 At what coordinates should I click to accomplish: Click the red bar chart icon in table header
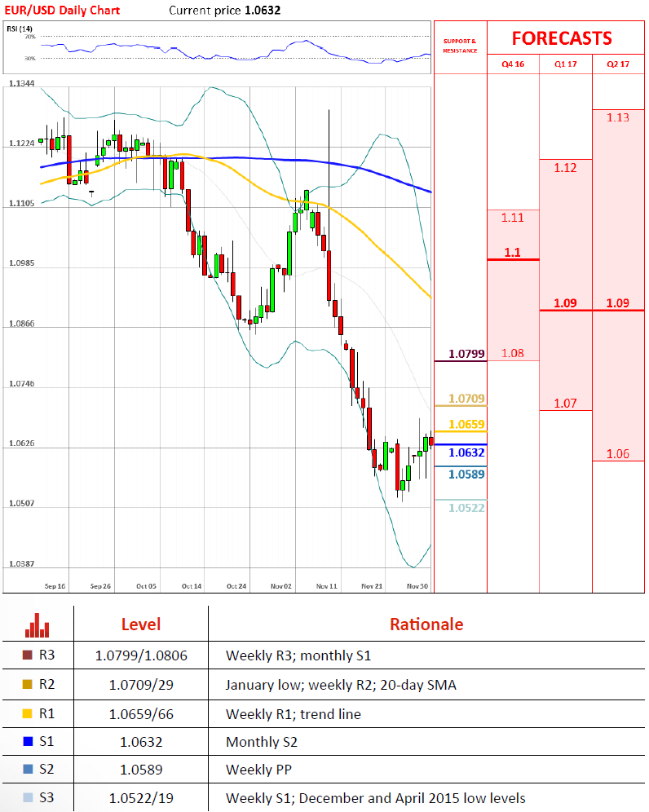[37, 625]
